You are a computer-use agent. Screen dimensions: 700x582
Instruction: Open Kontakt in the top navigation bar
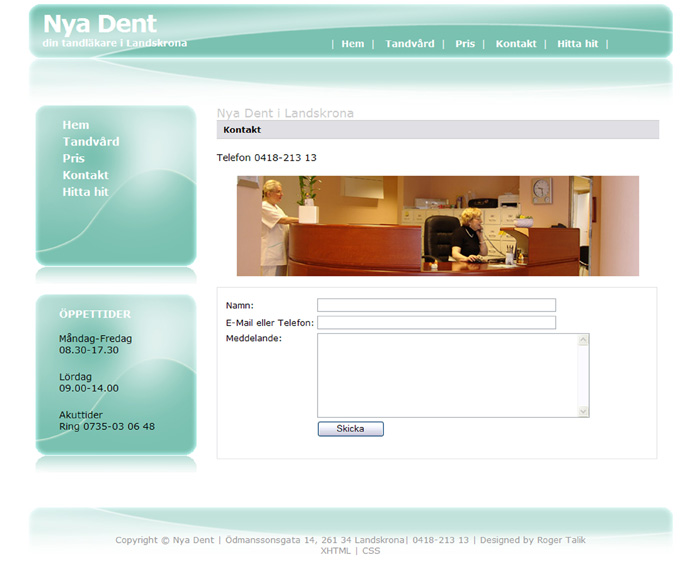[516, 44]
